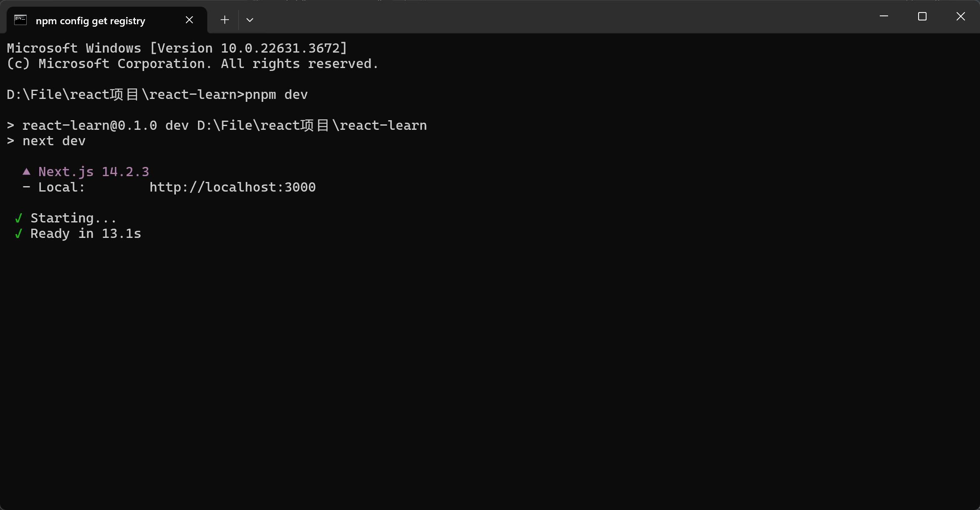Click the "pnpm dev" command text
Screen dimensions: 980x510
[276, 95]
